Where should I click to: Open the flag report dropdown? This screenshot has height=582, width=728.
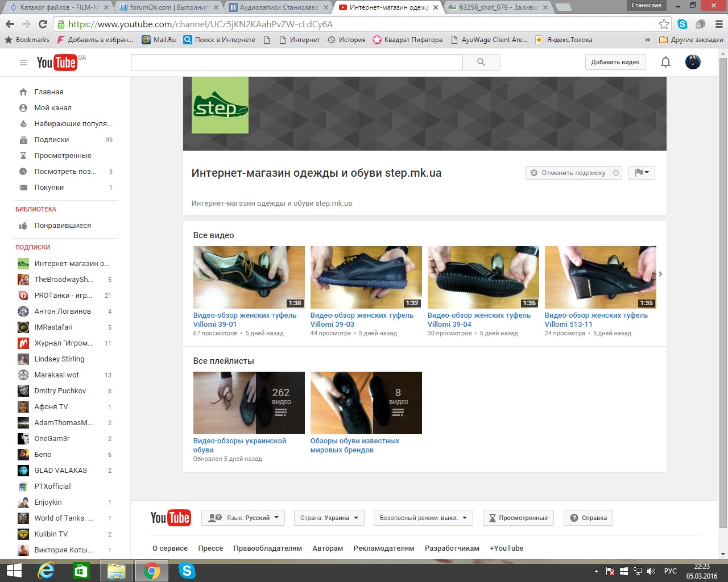pyautogui.click(x=642, y=173)
